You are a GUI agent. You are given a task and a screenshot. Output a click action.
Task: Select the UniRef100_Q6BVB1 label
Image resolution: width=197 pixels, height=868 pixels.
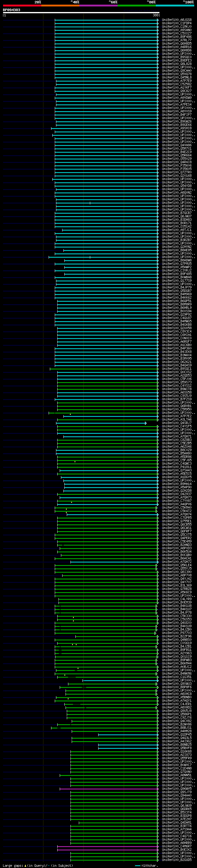coord(177,406)
